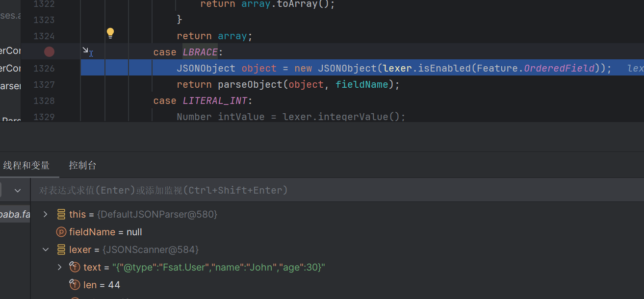Viewport: 644px width, 299px height.
Task: Collapse the lexer JSONScanner node
Action: 46,249
